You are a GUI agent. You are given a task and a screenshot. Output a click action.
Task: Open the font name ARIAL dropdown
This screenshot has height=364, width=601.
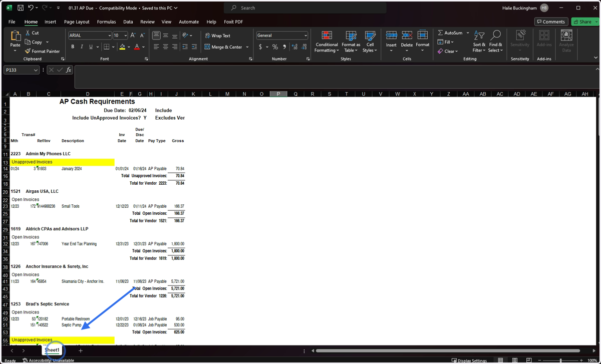click(x=110, y=36)
